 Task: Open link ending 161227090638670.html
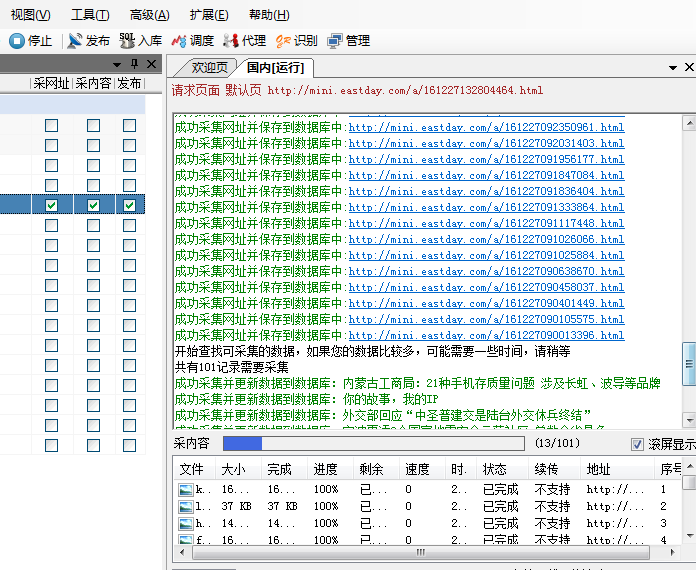(x=486, y=271)
